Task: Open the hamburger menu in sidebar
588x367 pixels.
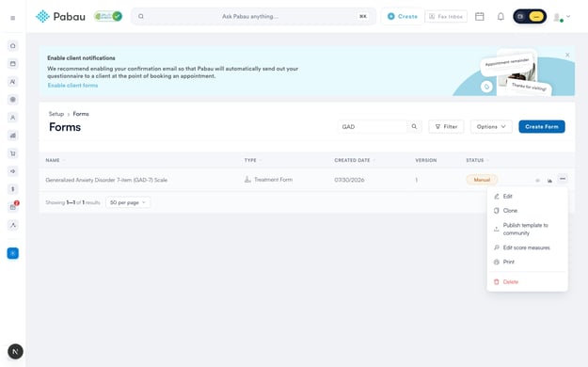Action: 13,18
